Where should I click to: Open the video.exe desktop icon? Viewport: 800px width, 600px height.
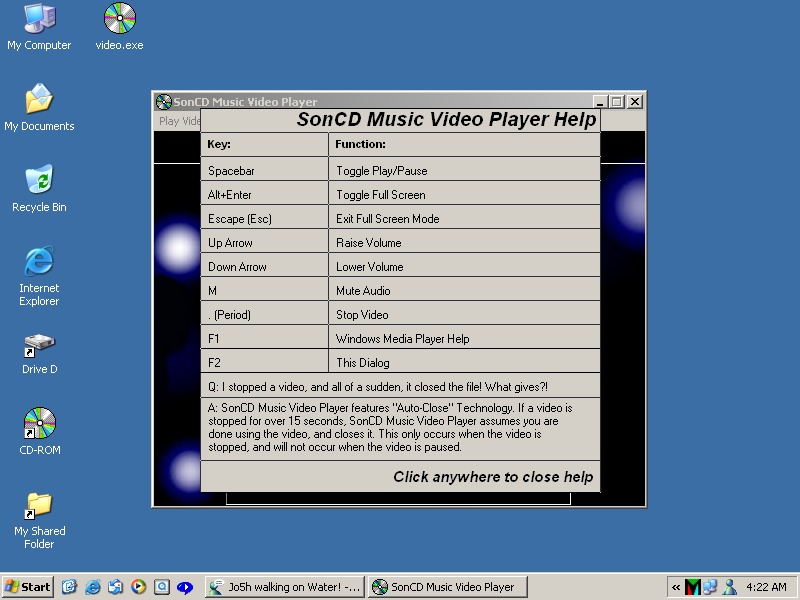tap(119, 19)
